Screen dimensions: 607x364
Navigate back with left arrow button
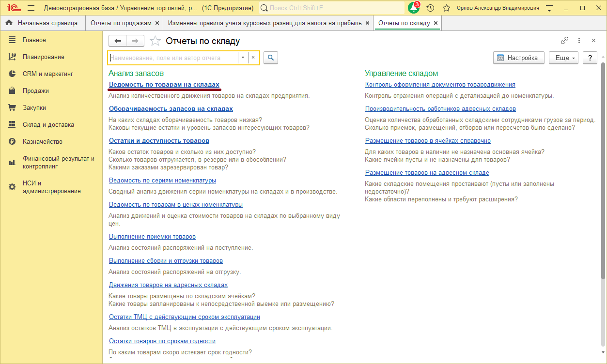coord(118,41)
